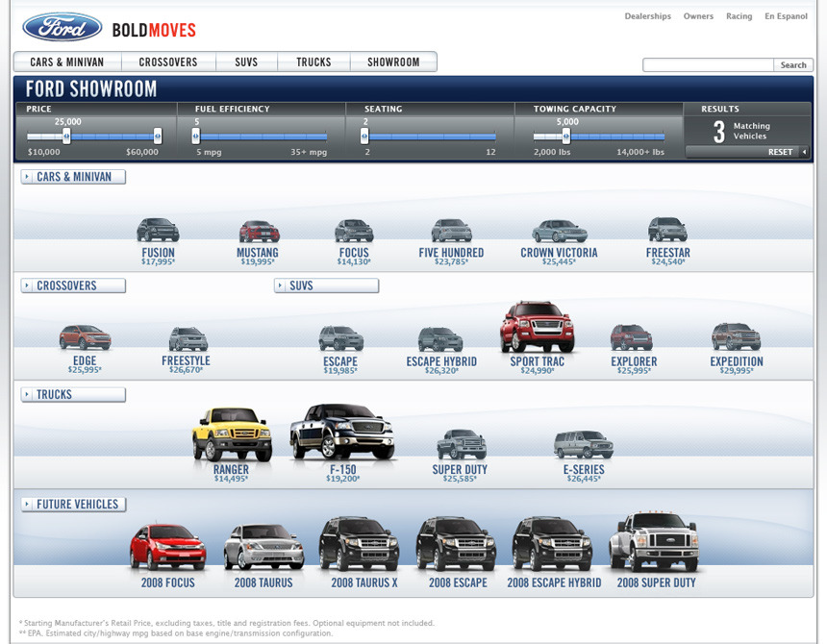
Task: Click the F-150 model name label
Action: pyautogui.click(x=343, y=469)
